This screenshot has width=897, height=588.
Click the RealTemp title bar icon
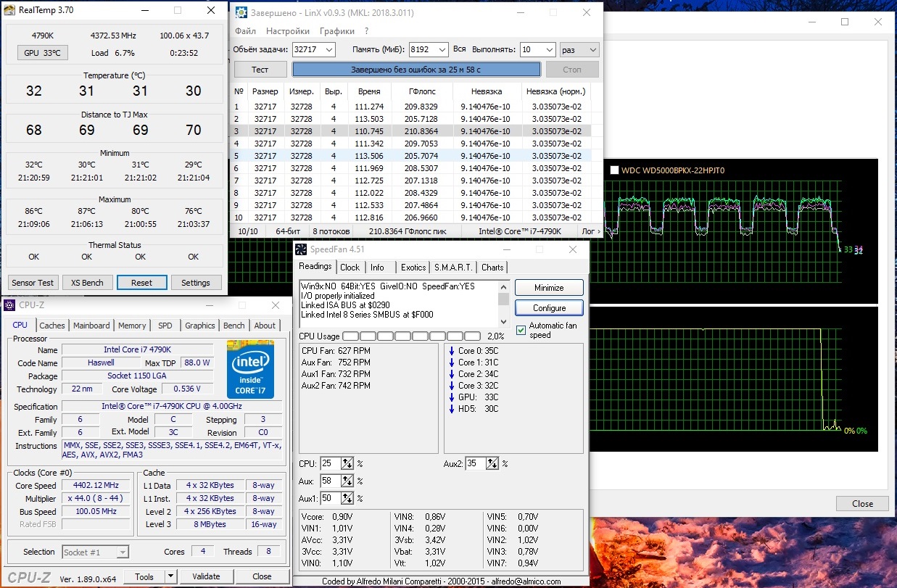(10, 10)
